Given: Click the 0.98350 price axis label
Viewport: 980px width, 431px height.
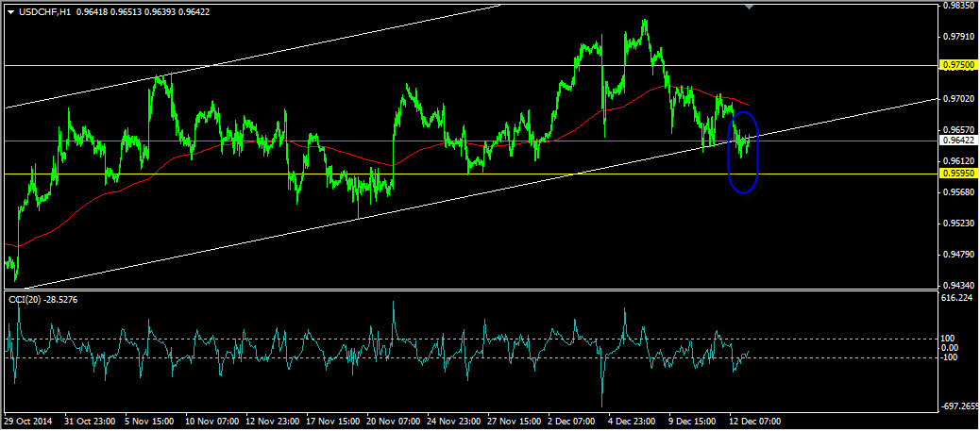Looking at the screenshot, I should point(959,5).
